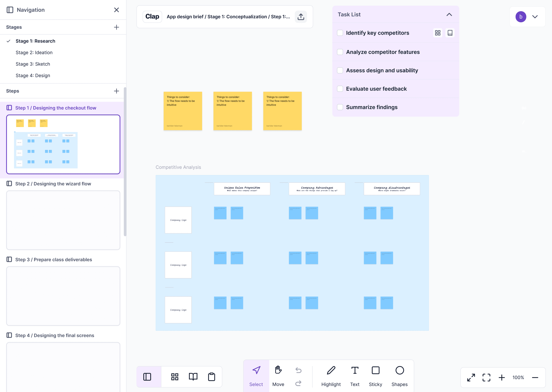This screenshot has height=392, width=552.
Task: Select the Highlight pen tool
Action: pyautogui.click(x=331, y=375)
